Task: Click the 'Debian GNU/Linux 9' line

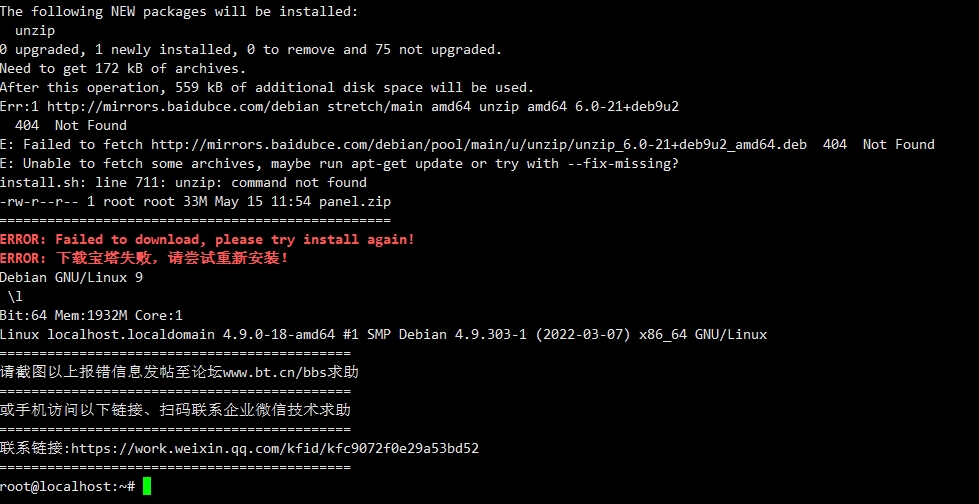Action: click(x=71, y=277)
